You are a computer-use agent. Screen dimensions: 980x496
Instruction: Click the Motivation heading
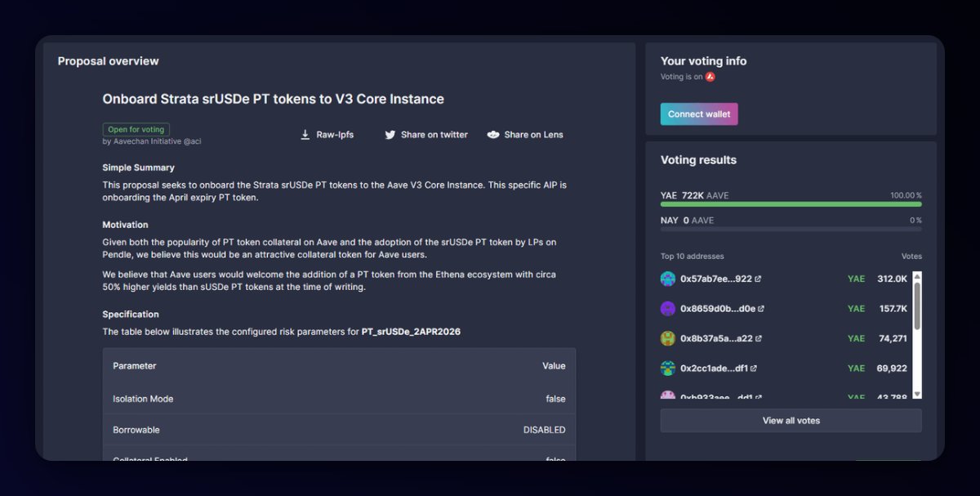coord(125,225)
